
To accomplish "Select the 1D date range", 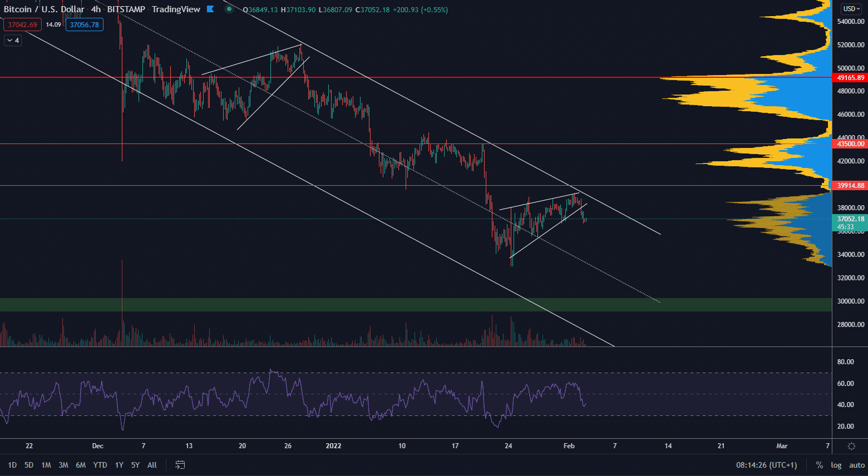I will point(12,465).
